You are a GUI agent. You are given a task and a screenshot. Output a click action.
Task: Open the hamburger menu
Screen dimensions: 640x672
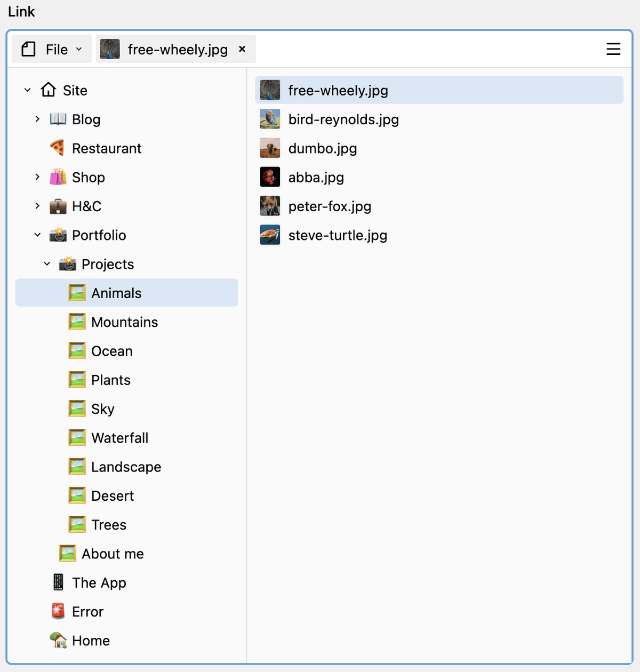tap(613, 49)
